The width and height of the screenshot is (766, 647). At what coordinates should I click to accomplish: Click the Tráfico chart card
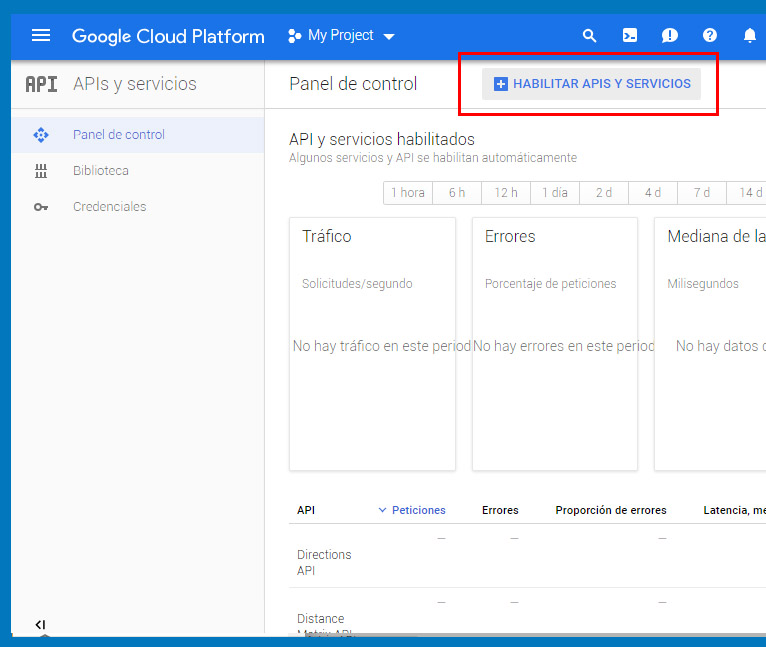(x=372, y=344)
